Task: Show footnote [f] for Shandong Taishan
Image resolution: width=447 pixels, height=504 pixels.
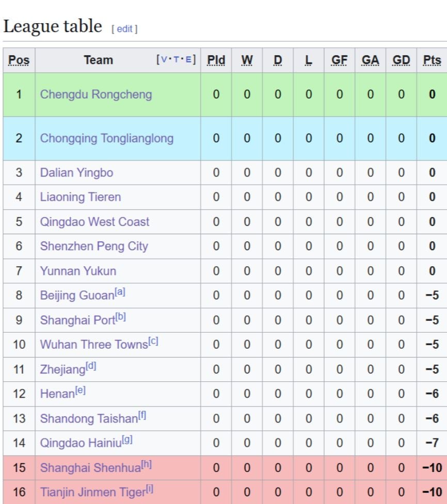Action: (x=142, y=416)
